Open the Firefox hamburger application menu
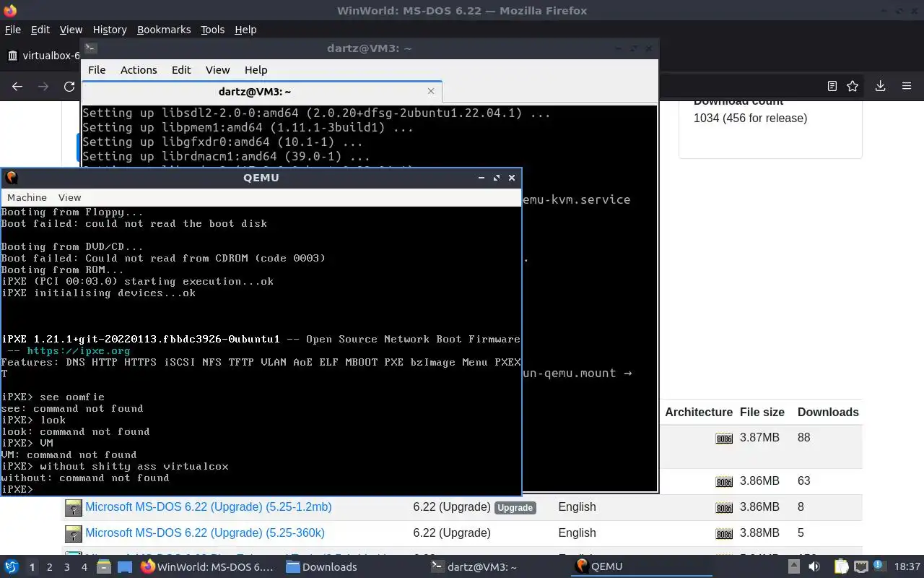924x578 pixels. (x=907, y=86)
